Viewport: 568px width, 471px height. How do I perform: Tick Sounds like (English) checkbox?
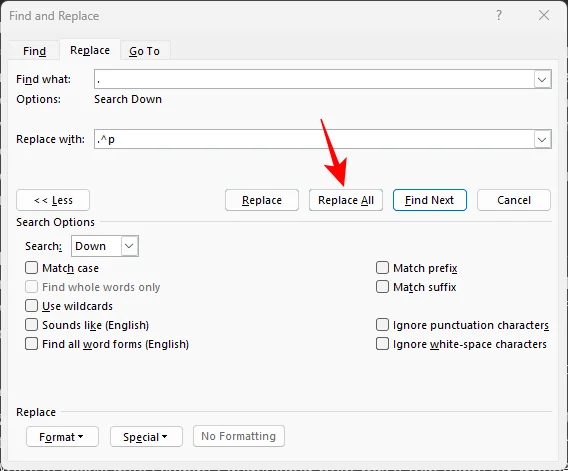32,325
